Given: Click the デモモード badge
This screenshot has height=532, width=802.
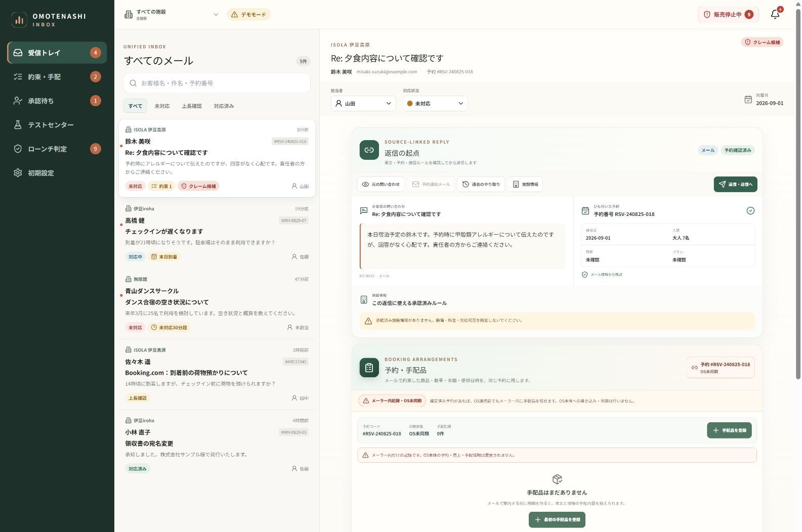Looking at the screenshot, I should pyautogui.click(x=248, y=15).
